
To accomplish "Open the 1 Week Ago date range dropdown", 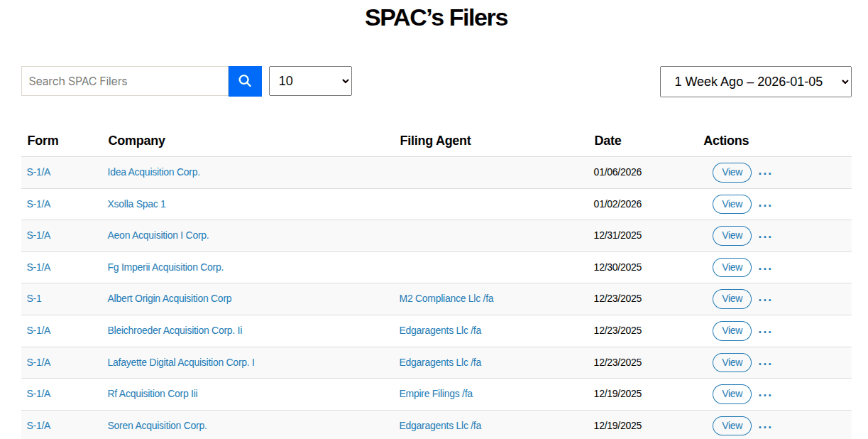I will 755,82.
